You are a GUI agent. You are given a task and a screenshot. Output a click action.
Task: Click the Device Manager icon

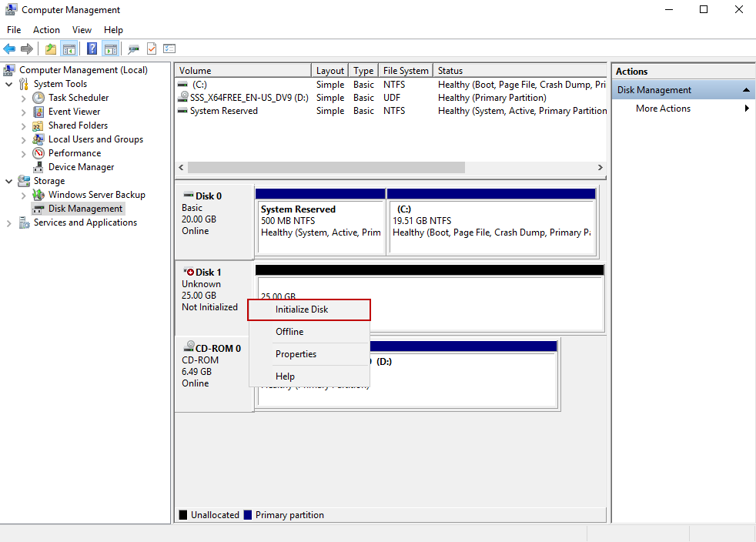[38, 167]
